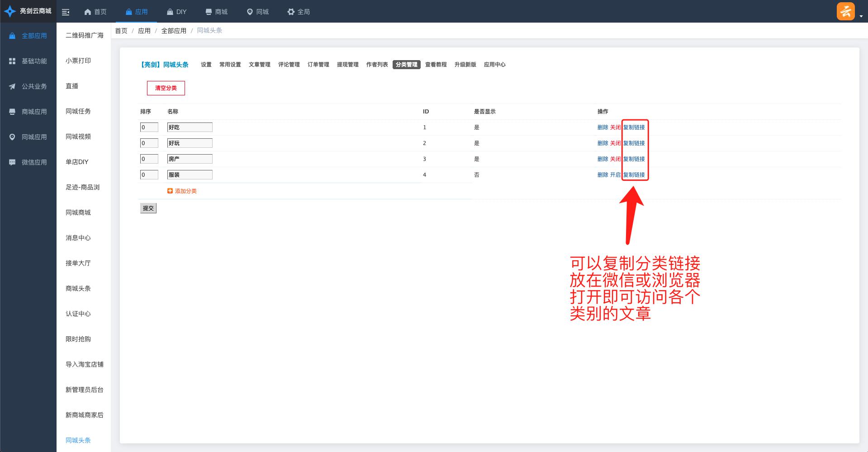This screenshot has width=868, height=452.
Task: Toggle 关闭 for the 好吃 category
Action: 615,127
